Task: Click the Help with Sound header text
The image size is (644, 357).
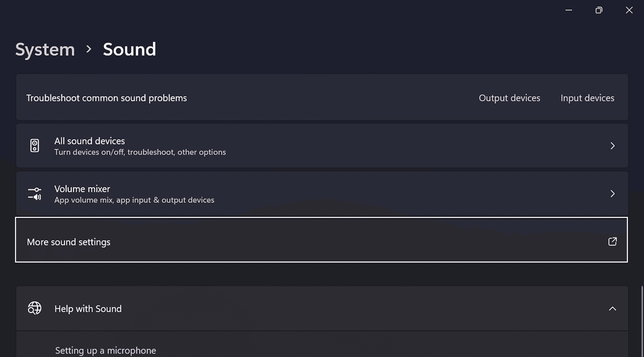Action: point(88,309)
